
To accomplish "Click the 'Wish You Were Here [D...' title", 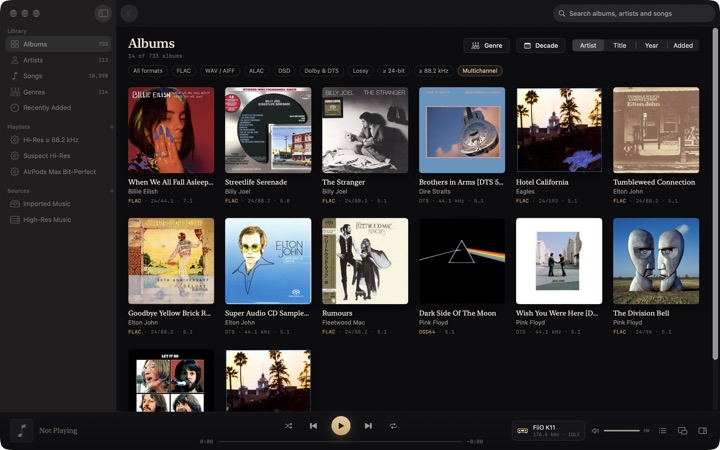I will pyautogui.click(x=557, y=313).
